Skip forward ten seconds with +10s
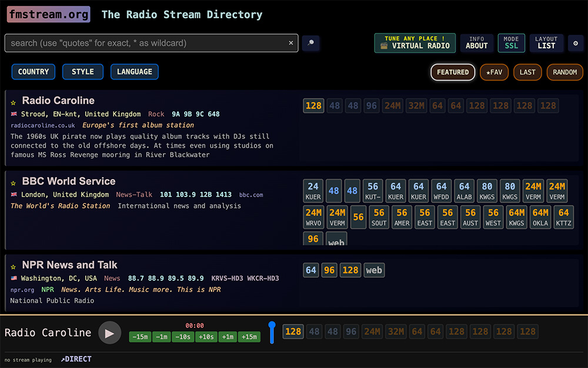Screen dimensions: 588x368 (206, 337)
